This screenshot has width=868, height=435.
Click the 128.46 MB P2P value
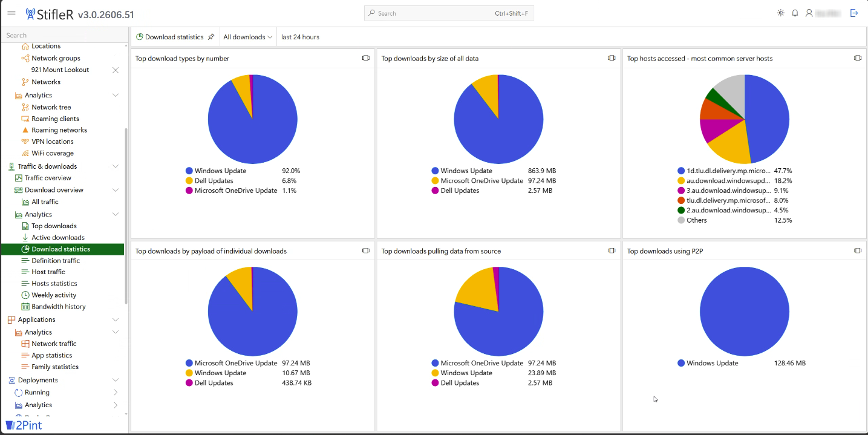tap(789, 363)
